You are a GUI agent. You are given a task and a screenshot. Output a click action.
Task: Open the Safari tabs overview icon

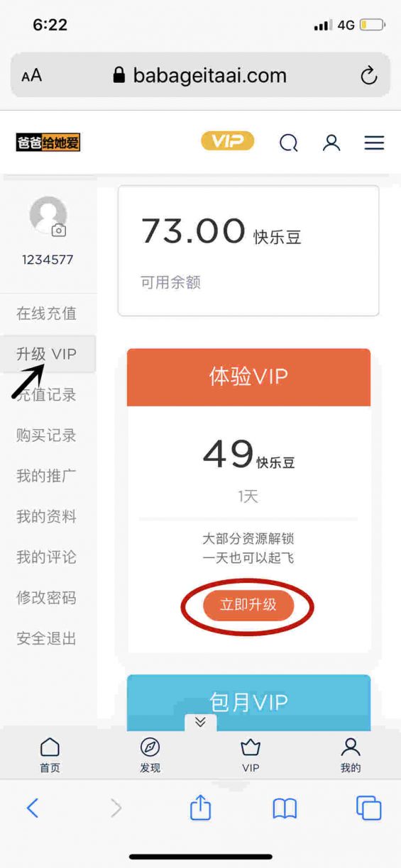coord(368,808)
